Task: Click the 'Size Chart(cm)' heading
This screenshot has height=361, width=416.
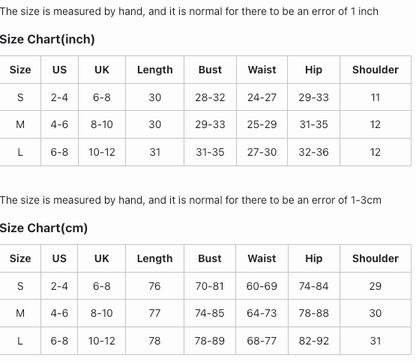Action: [x=44, y=228]
